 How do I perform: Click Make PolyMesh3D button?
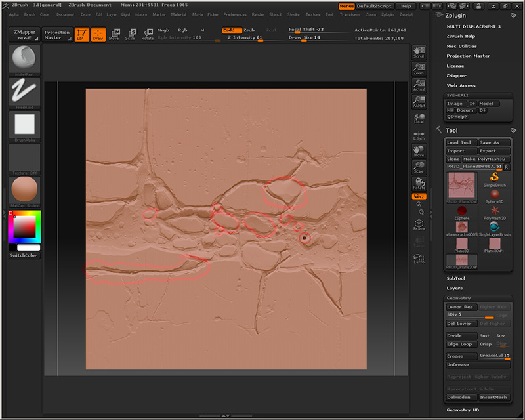tap(486, 159)
